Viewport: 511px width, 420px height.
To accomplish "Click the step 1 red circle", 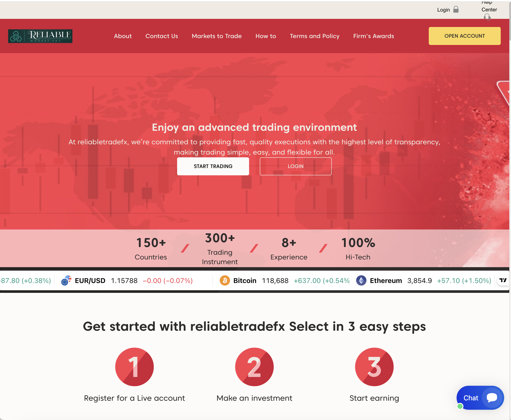I will 134,367.
